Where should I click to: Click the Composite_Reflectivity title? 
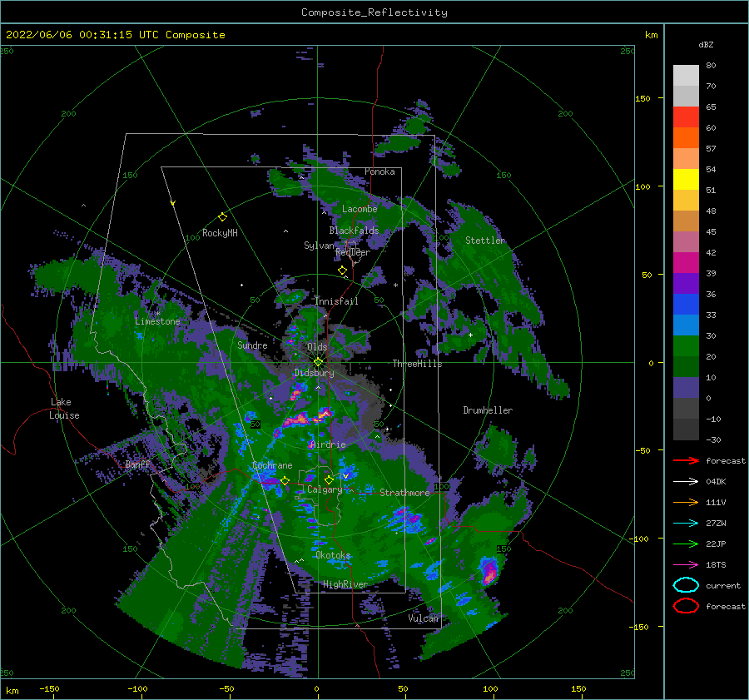[374, 12]
